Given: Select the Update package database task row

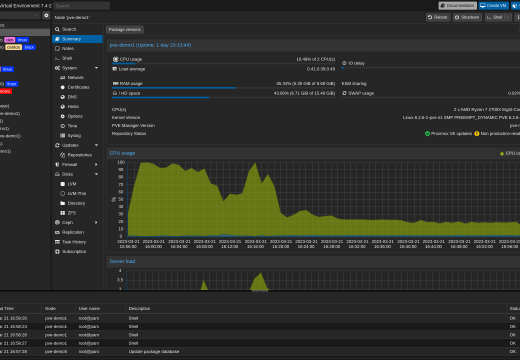Looking at the screenshot, I should (260, 352).
